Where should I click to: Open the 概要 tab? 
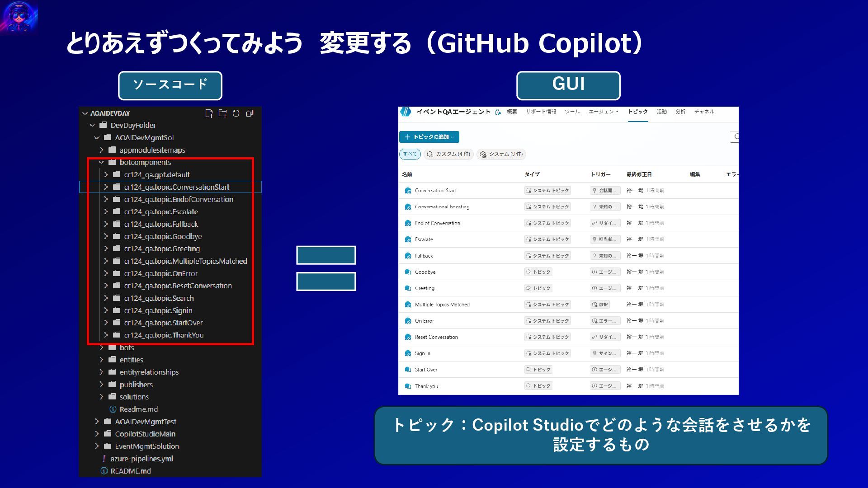tap(512, 112)
